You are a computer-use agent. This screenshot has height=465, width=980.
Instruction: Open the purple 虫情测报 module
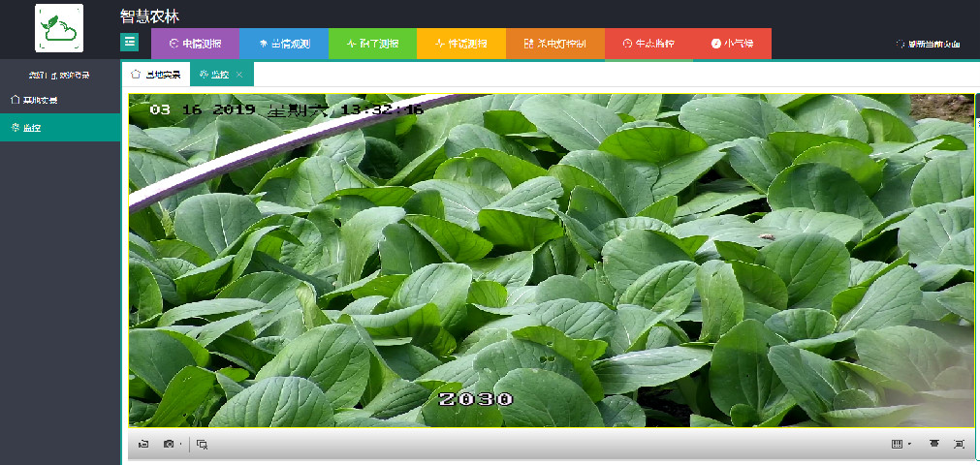tap(195, 44)
